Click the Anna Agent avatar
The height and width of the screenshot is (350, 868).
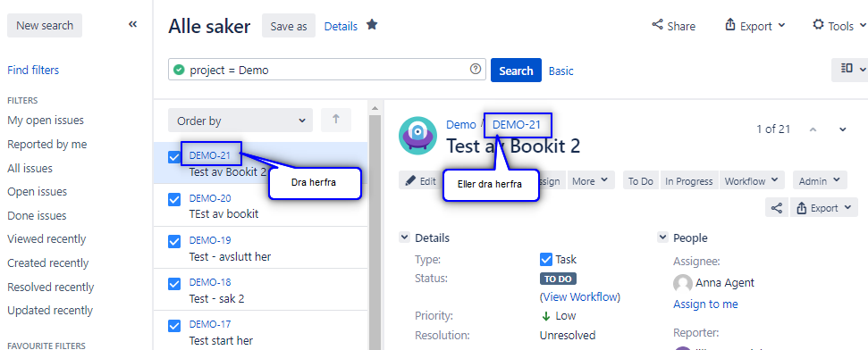pyautogui.click(x=683, y=283)
